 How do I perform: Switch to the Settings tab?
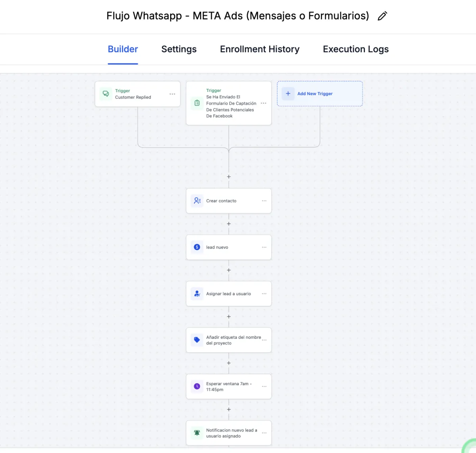(179, 49)
